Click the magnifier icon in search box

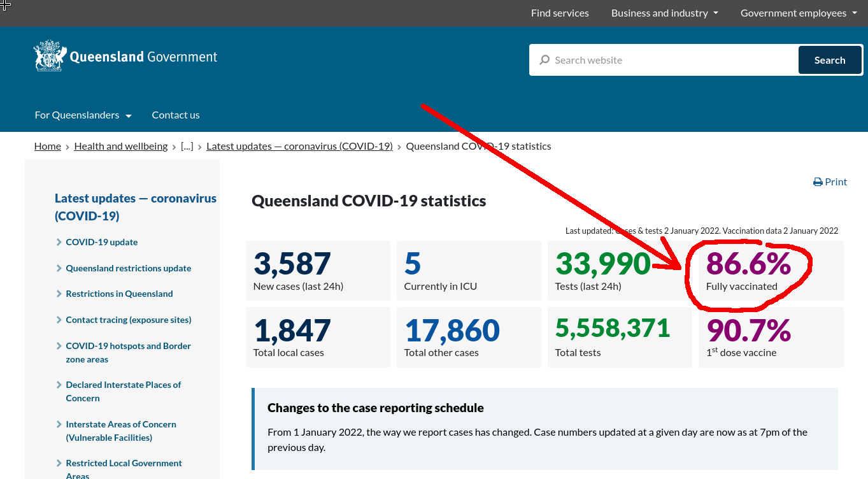click(x=544, y=60)
